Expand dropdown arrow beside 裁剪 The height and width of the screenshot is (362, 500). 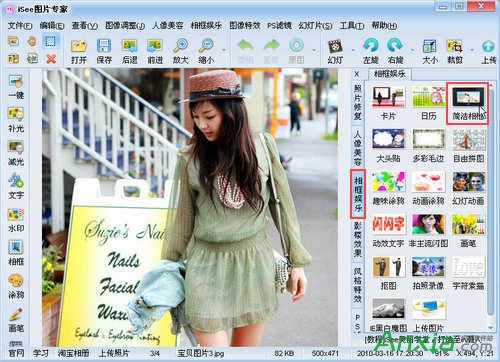tap(472, 50)
